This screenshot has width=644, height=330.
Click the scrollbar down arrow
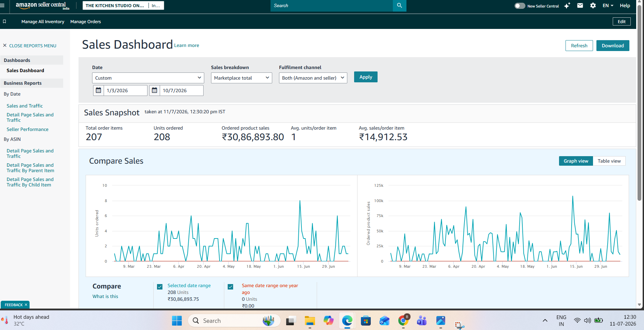click(x=639, y=305)
